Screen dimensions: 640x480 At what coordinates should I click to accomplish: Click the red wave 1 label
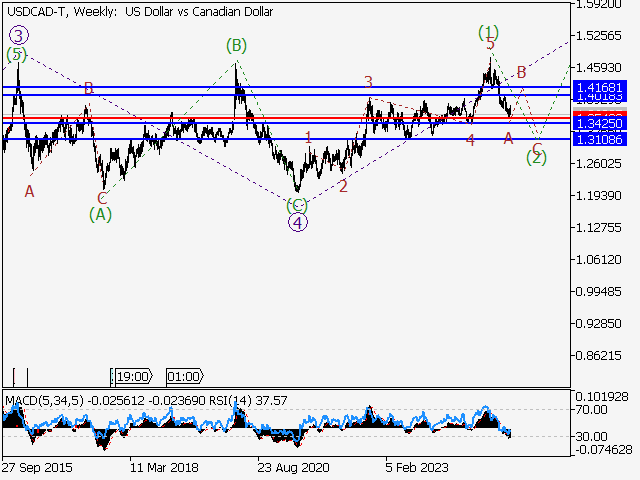(309, 137)
